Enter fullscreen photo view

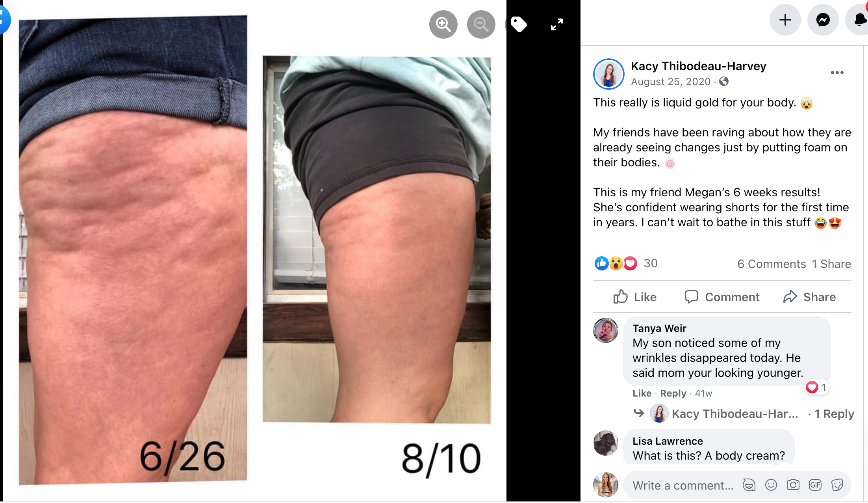(x=556, y=24)
